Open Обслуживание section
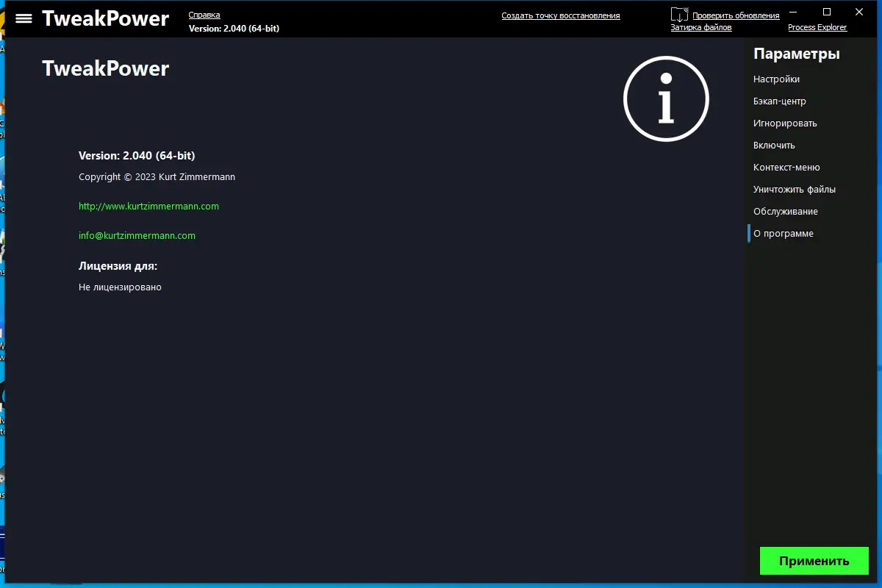Image resolution: width=882 pixels, height=588 pixels. click(786, 212)
